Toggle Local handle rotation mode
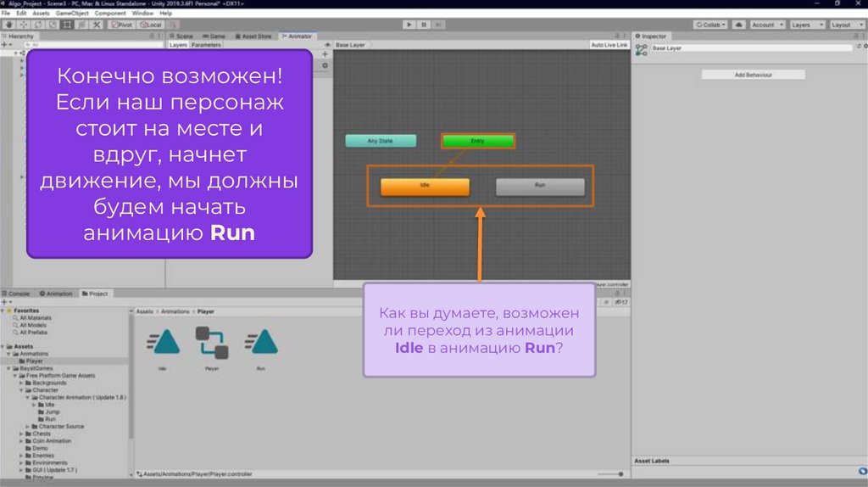The width and height of the screenshot is (868, 487). 151,25
